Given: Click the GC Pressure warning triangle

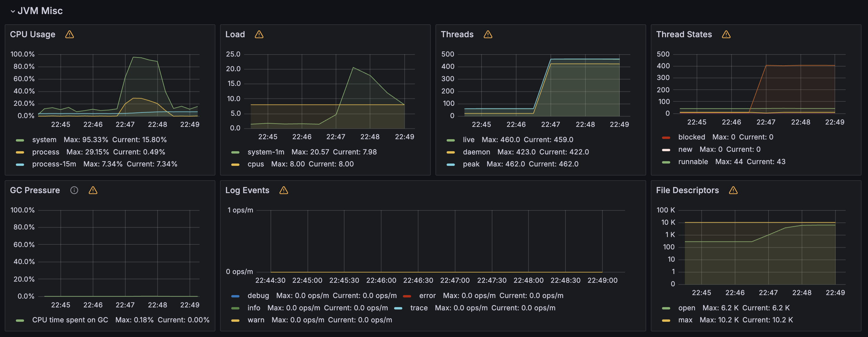Looking at the screenshot, I should coord(93,190).
